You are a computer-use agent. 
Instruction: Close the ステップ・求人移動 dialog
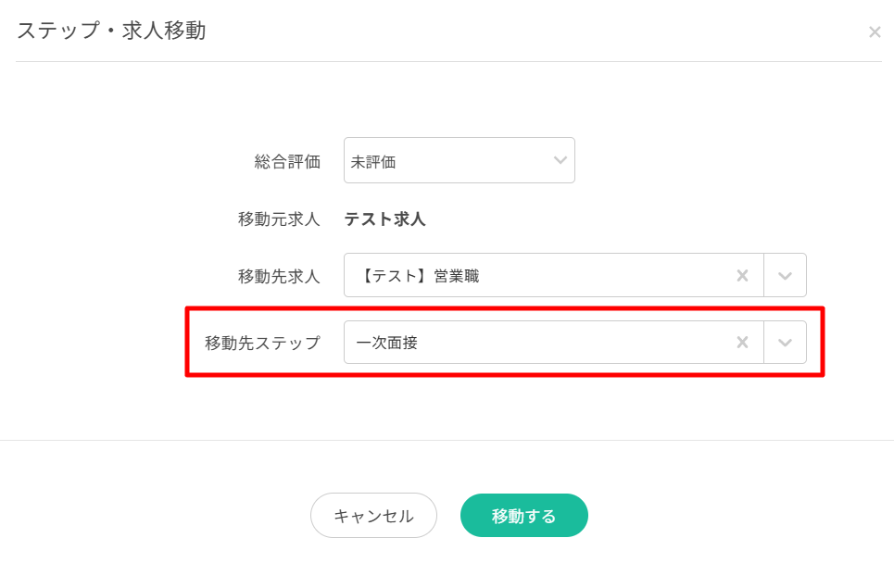pyautogui.click(x=874, y=32)
